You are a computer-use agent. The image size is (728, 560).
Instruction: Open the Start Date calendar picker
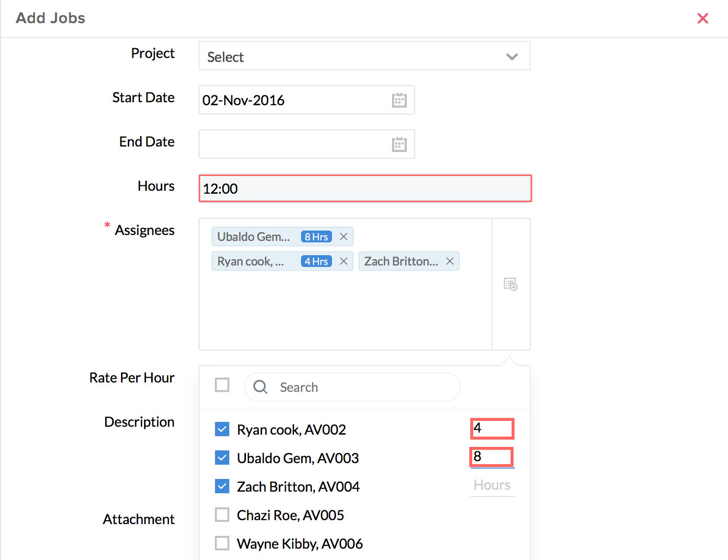[399, 100]
